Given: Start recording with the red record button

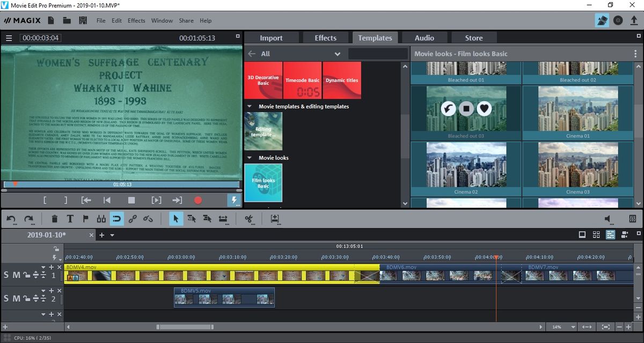Looking at the screenshot, I should pos(197,200).
